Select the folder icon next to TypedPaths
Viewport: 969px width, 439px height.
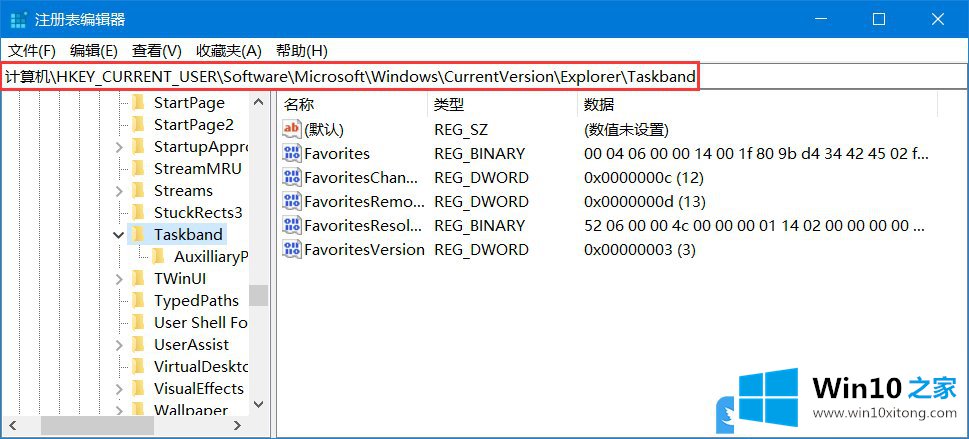(138, 300)
